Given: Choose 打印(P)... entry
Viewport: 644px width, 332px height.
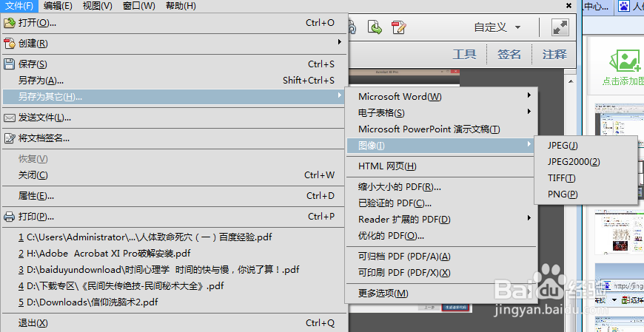Looking at the screenshot, I should point(174,217).
